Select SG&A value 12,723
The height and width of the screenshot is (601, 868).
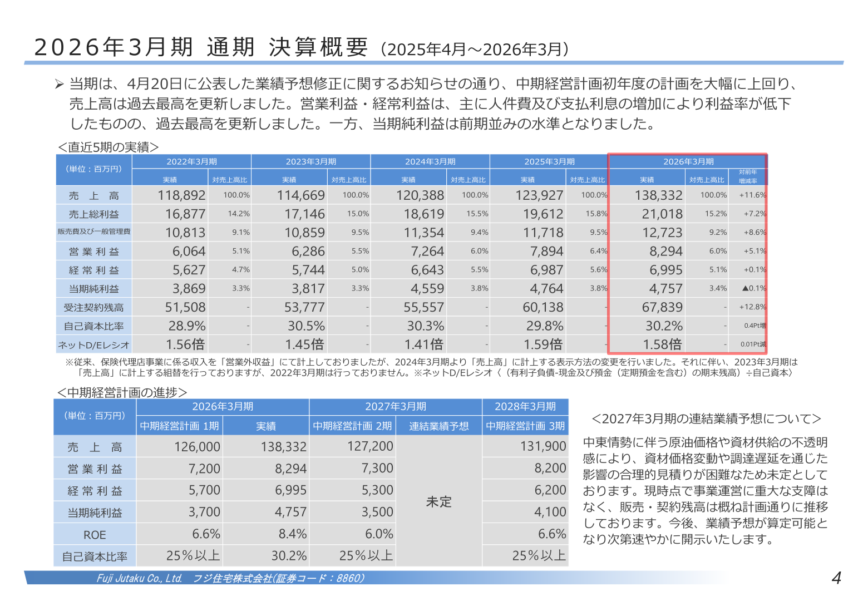tap(662, 233)
